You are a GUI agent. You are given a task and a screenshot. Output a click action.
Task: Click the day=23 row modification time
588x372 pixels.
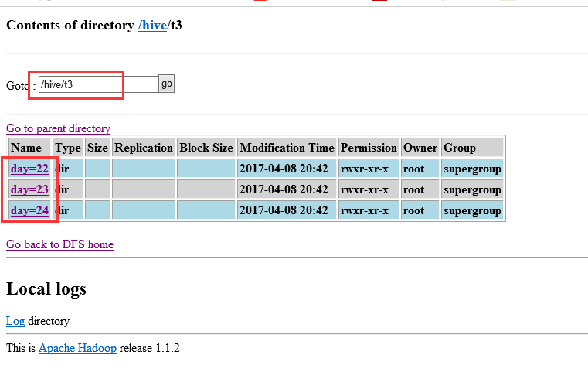284,189
